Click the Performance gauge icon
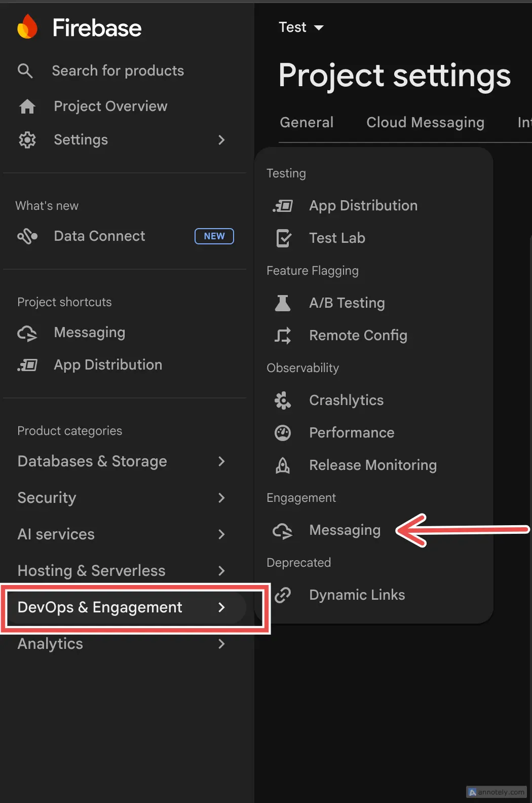This screenshot has width=532, height=803. (x=283, y=433)
